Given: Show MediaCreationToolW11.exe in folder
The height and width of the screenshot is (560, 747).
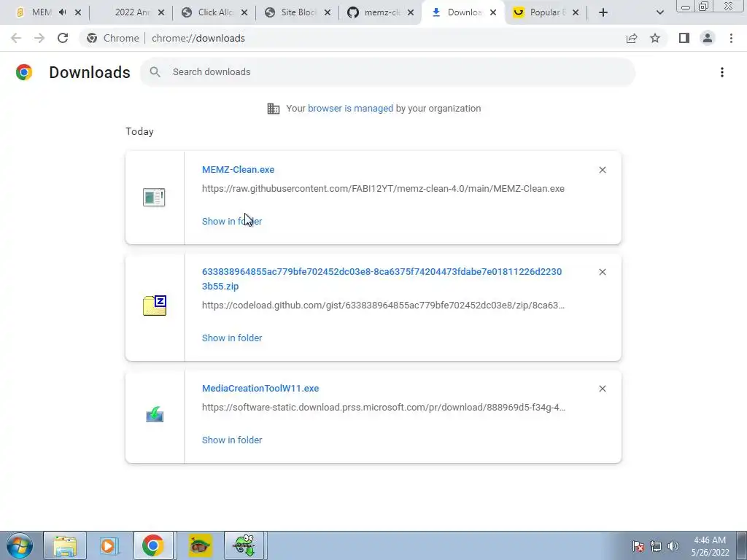Looking at the screenshot, I should click(x=232, y=440).
